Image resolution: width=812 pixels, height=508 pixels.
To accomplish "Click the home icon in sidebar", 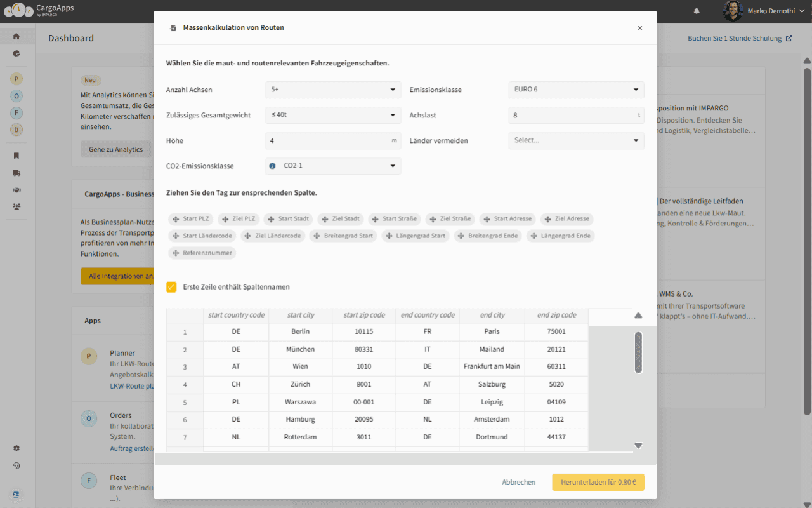I will pyautogui.click(x=16, y=36).
